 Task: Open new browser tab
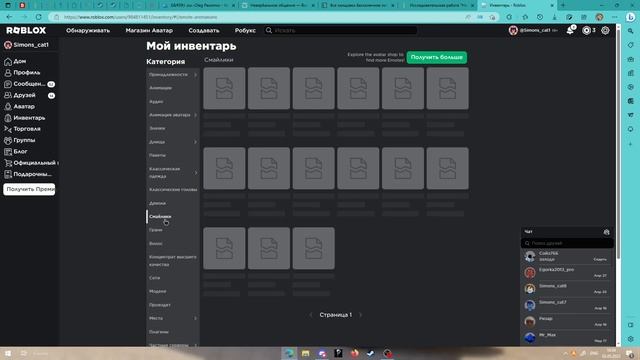click(x=563, y=5)
